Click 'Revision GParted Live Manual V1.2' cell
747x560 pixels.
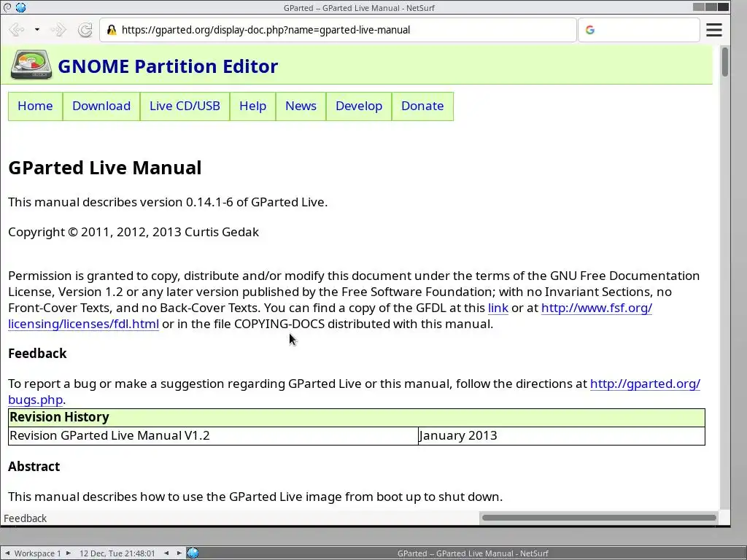(213, 436)
